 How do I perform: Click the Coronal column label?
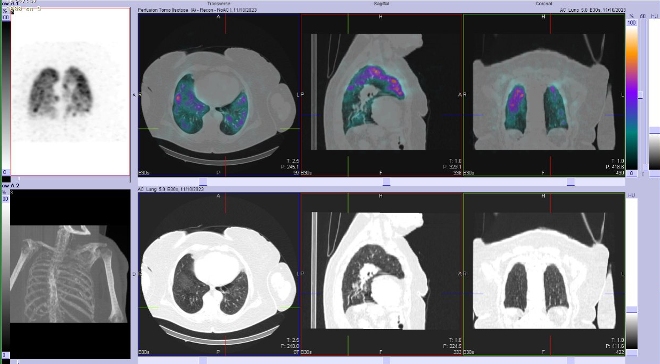click(x=543, y=3)
